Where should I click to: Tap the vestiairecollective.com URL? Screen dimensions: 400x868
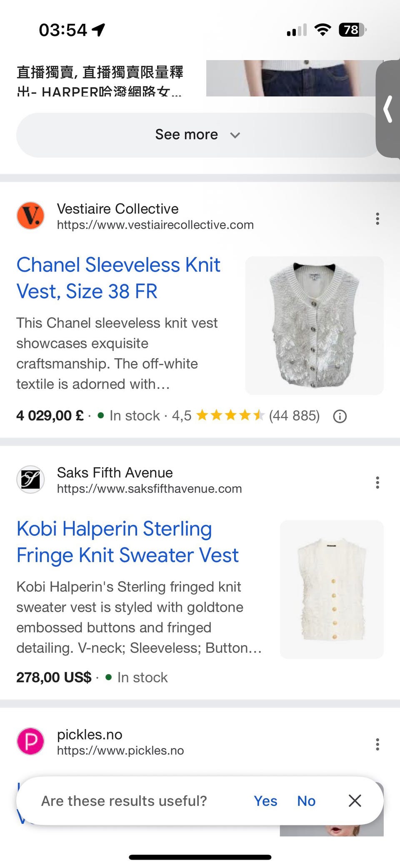point(155,225)
